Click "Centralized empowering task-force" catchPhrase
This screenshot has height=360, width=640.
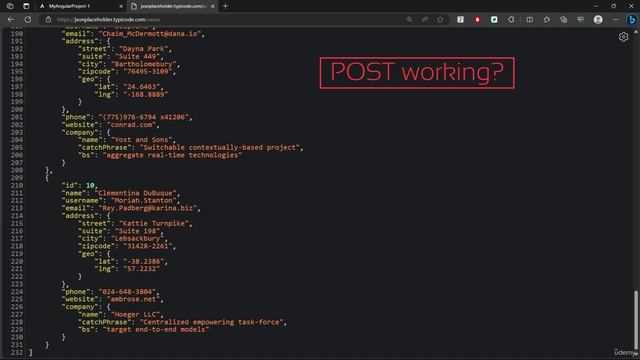(211, 322)
